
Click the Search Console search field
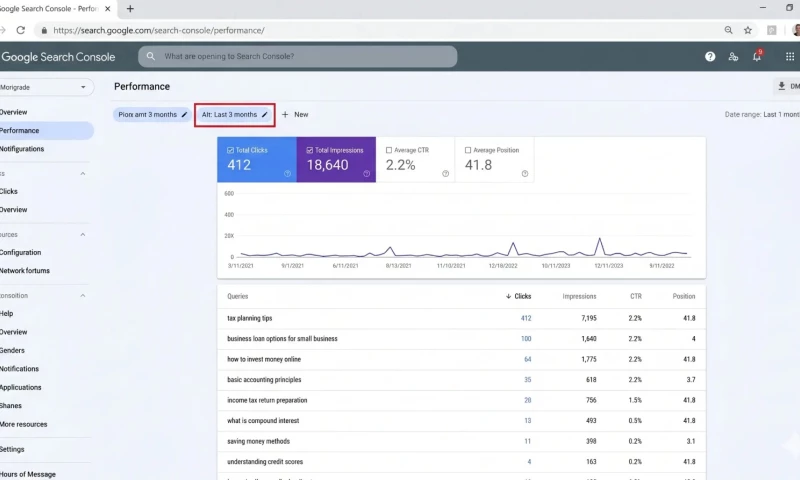(297, 57)
